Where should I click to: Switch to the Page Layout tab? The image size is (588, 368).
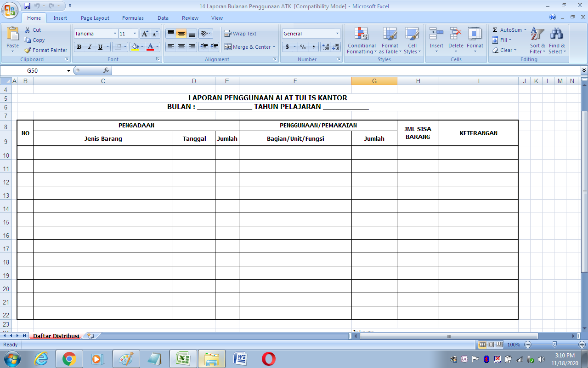click(95, 18)
